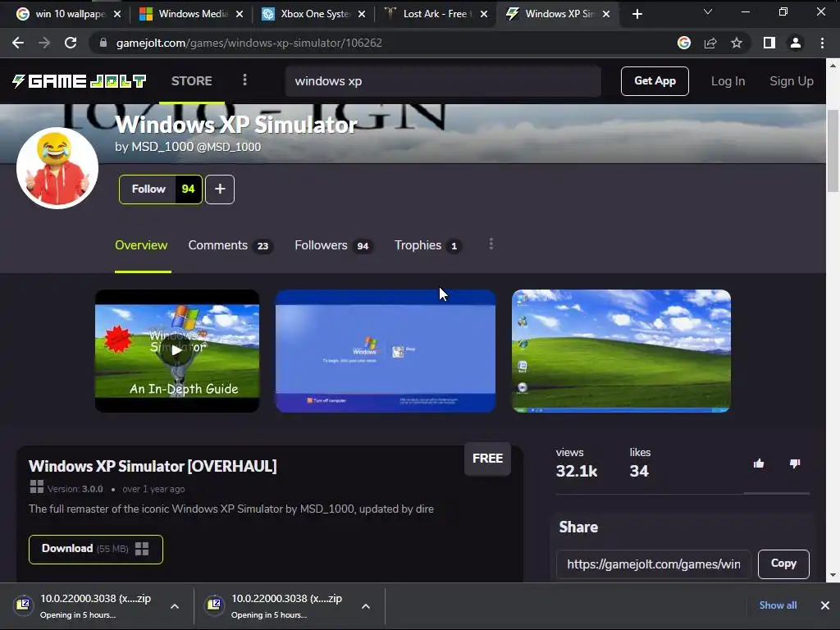Open more options dots after Trophies
Viewport: 840px width, 630px height.
(x=491, y=244)
